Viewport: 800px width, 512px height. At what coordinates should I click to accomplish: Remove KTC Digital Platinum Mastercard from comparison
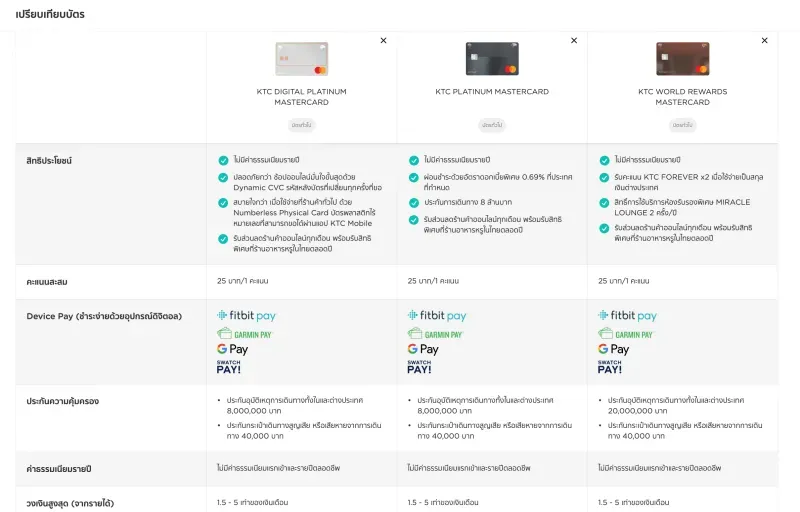click(383, 41)
